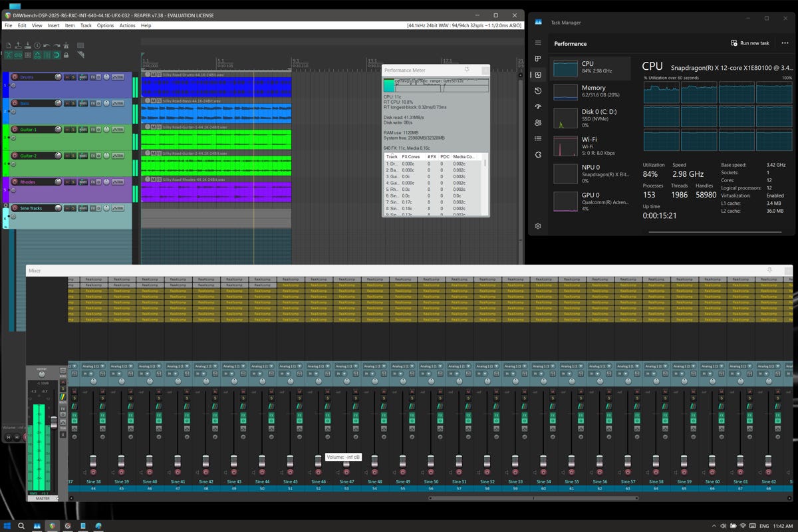Solo the Rhodes track
798x532 pixels.
click(x=73, y=182)
